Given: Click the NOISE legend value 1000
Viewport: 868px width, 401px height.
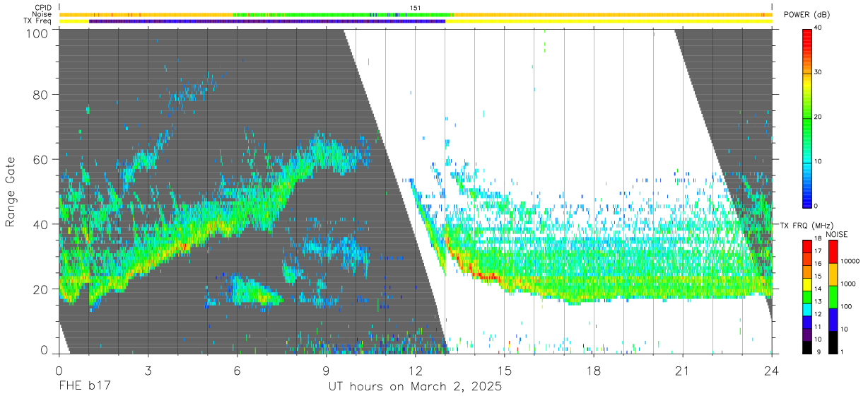Looking at the screenshot, I should coord(848,284).
